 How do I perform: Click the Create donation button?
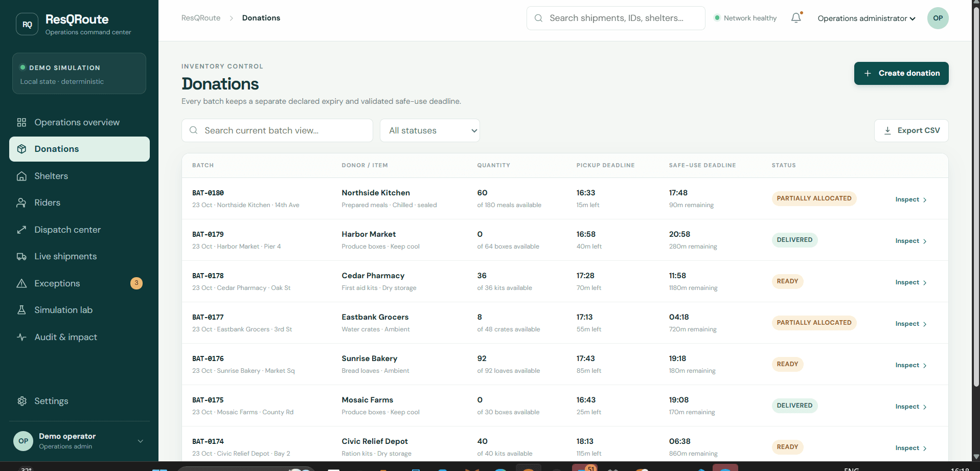click(x=901, y=73)
